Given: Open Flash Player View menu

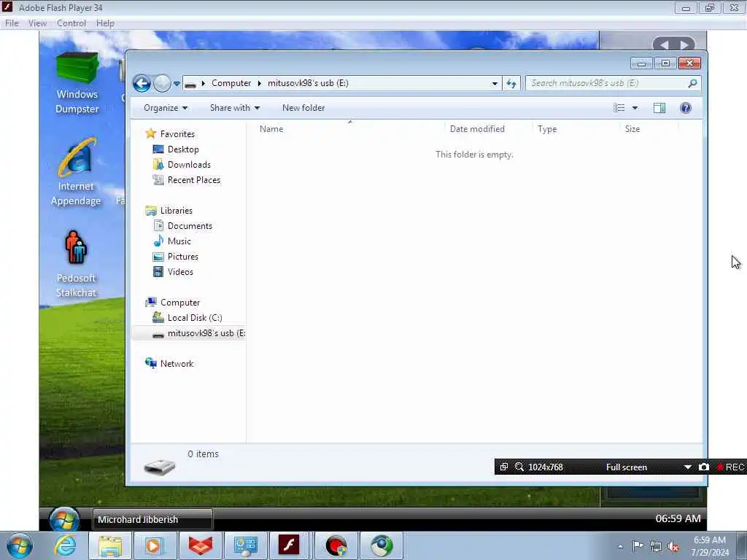Looking at the screenshot, I should click(x=37, y=23).
